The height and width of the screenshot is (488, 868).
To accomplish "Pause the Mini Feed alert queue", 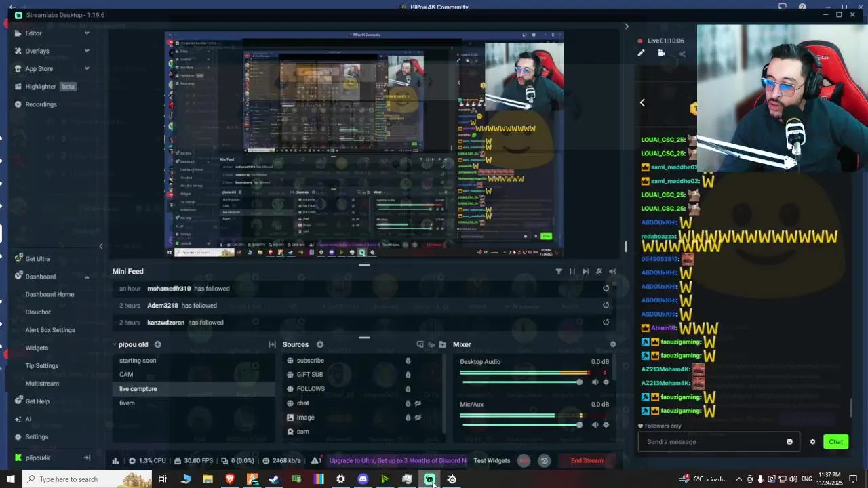I will [572, 272].
